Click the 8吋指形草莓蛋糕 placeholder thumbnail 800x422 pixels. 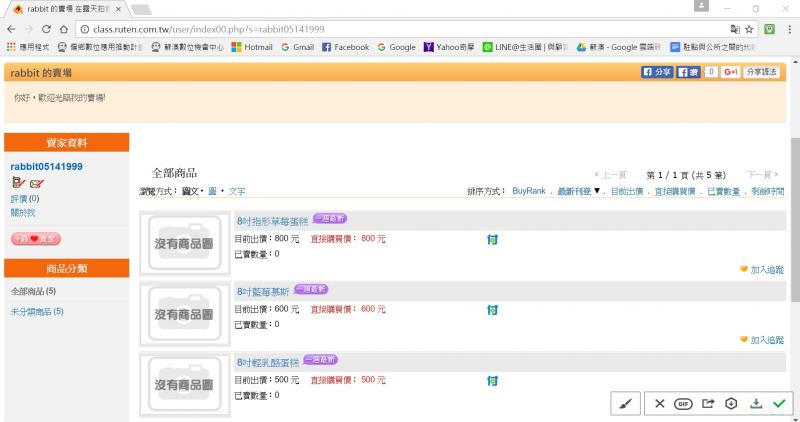pos(185,243)
